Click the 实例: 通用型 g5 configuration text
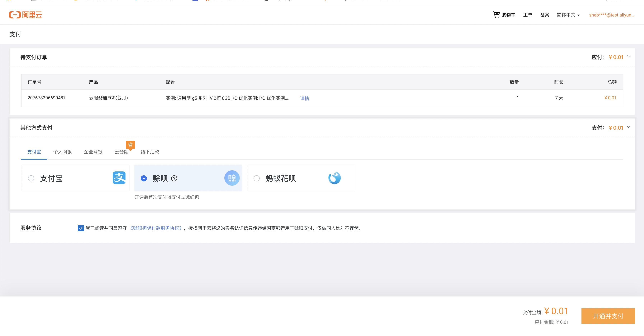 click(227, 98)
